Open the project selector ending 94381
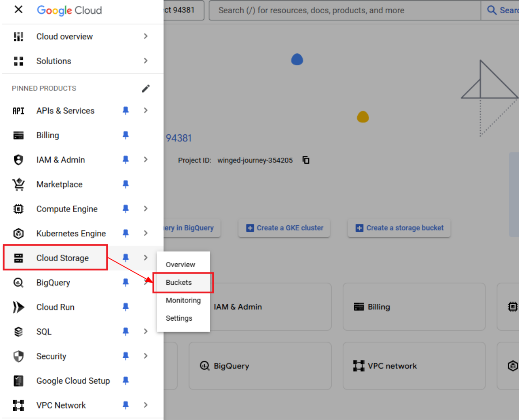The image size is (519, 420). point(183,10)
